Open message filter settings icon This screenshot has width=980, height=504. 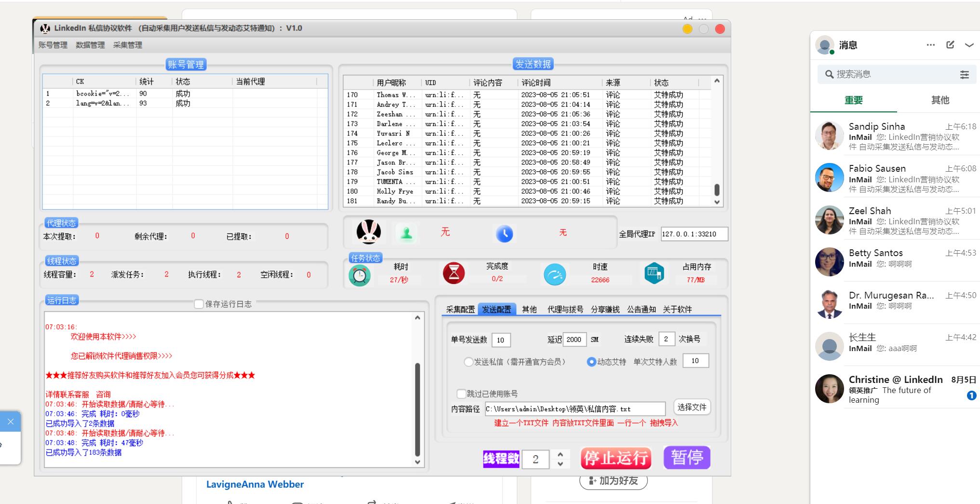964,74
